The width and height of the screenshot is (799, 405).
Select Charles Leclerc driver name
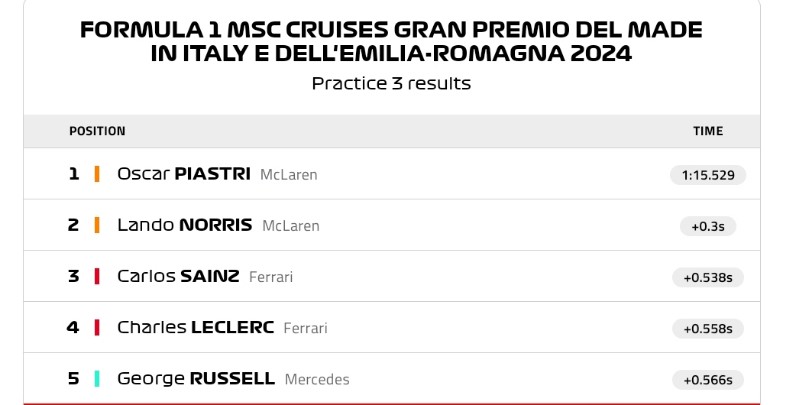point(196,327)
